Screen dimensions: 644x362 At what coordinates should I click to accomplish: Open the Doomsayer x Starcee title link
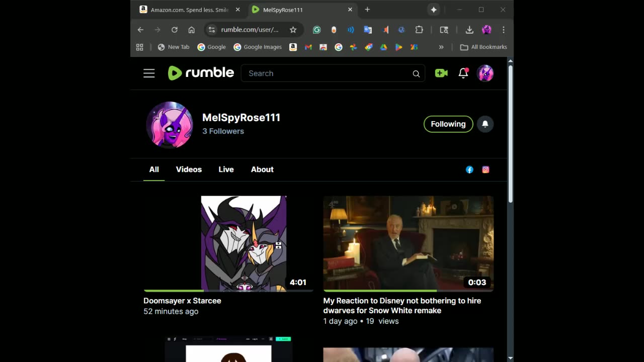tap(182, 301)
